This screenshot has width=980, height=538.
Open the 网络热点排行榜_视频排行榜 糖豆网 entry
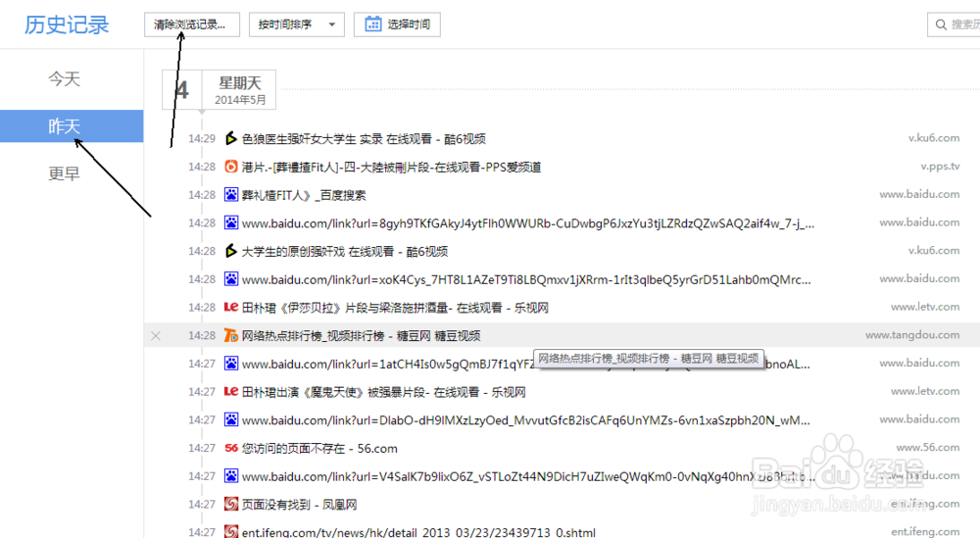[x=361, y=335]
